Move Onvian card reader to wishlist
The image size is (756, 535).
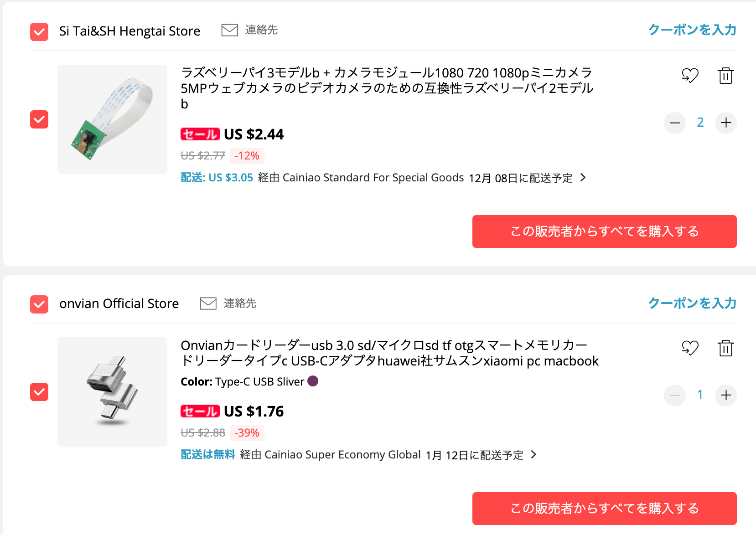tap(690, 348)
